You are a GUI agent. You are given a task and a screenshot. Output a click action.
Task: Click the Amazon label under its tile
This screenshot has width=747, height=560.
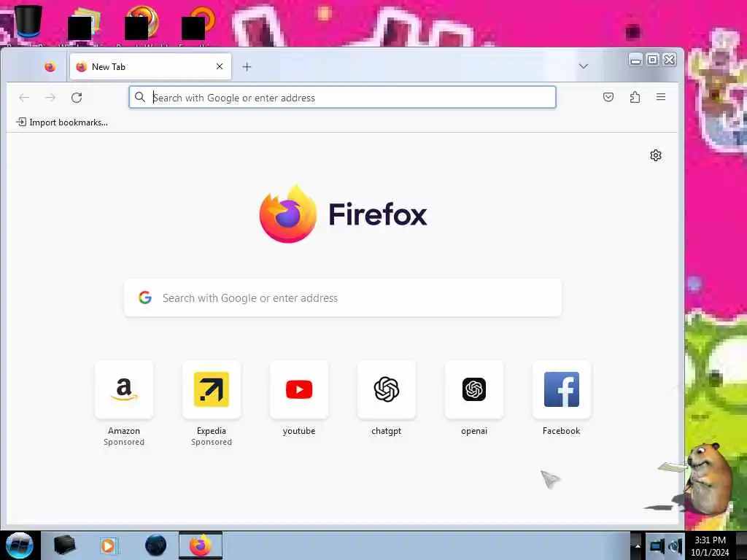pyautogui.click(x=124, y=431)
